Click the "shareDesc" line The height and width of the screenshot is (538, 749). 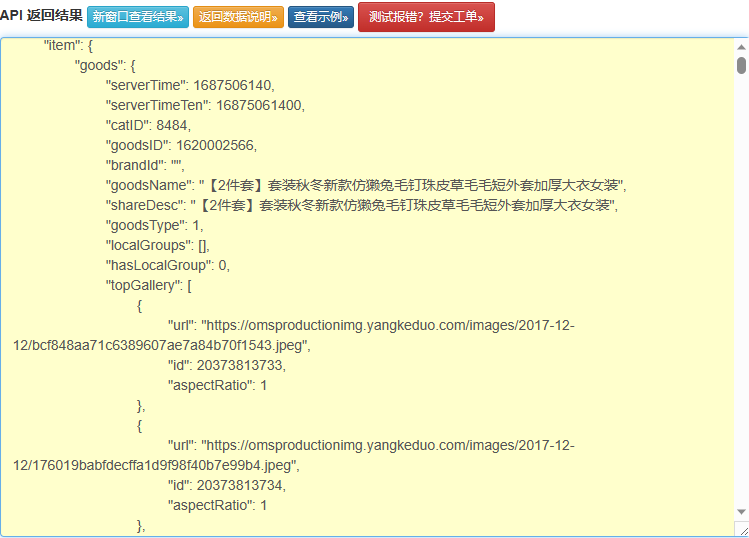(x=362, y=205)
